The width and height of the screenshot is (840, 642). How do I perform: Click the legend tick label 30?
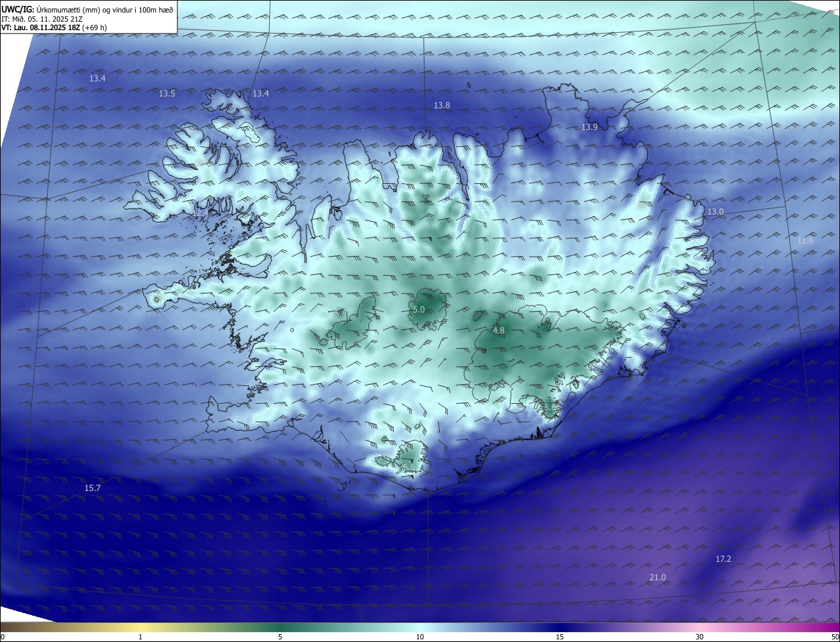click(x=700, y=637)
